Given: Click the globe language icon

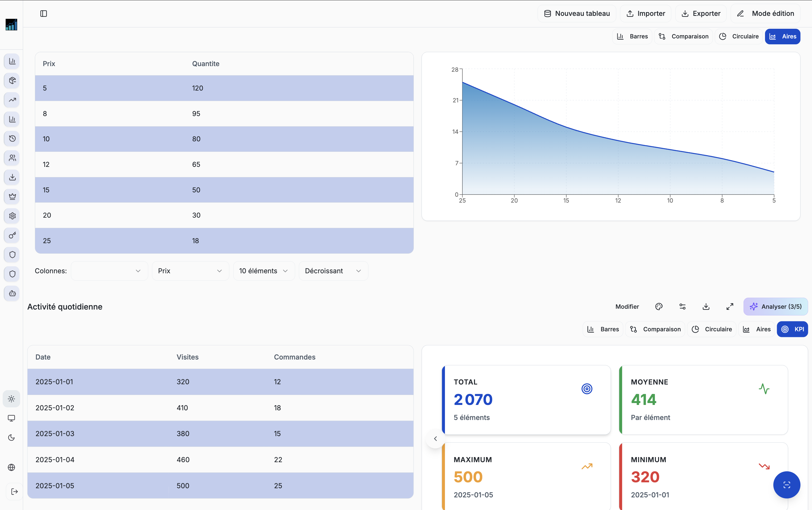Looking at the screenshot, I should [x=12, y=467].
